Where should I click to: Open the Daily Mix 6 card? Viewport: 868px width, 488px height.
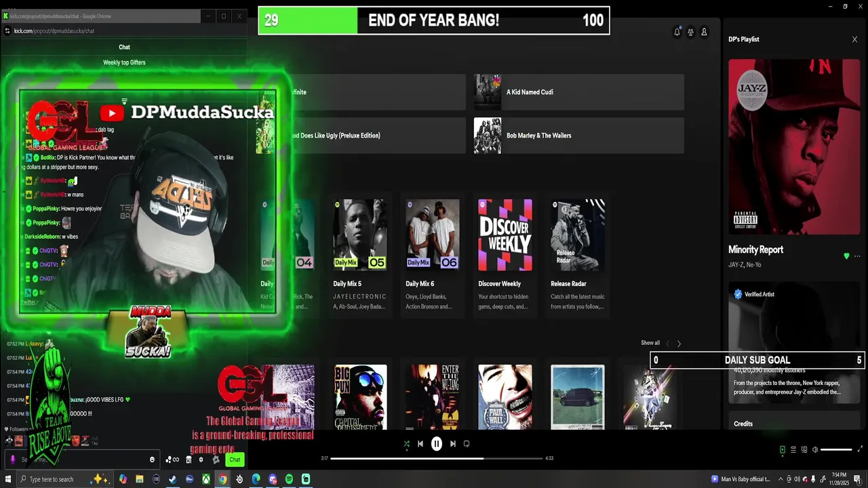pos(433,255)
